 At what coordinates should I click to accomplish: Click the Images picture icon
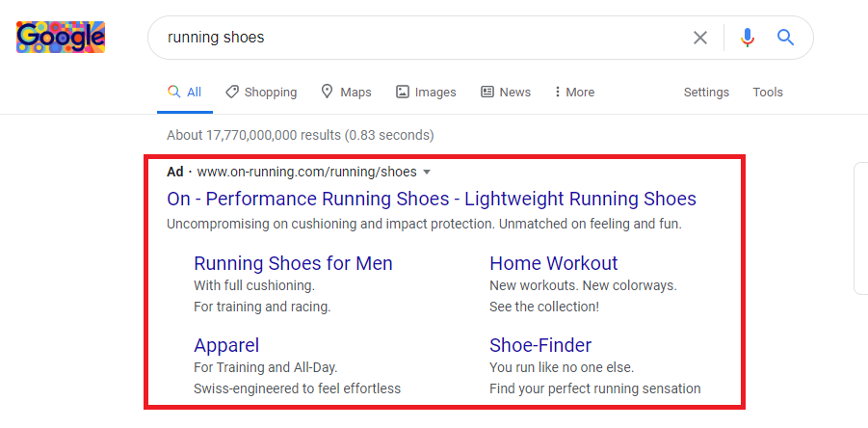pos(403,92)
